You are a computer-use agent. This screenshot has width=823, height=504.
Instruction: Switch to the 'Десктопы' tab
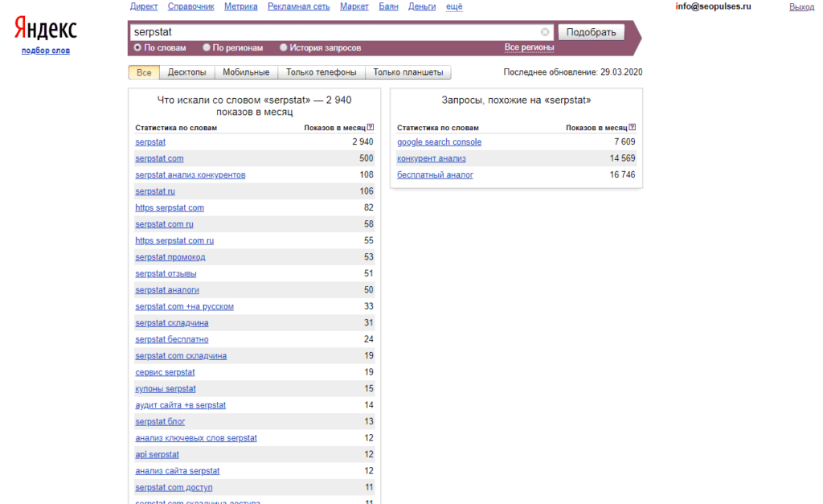tap(186, 72)
